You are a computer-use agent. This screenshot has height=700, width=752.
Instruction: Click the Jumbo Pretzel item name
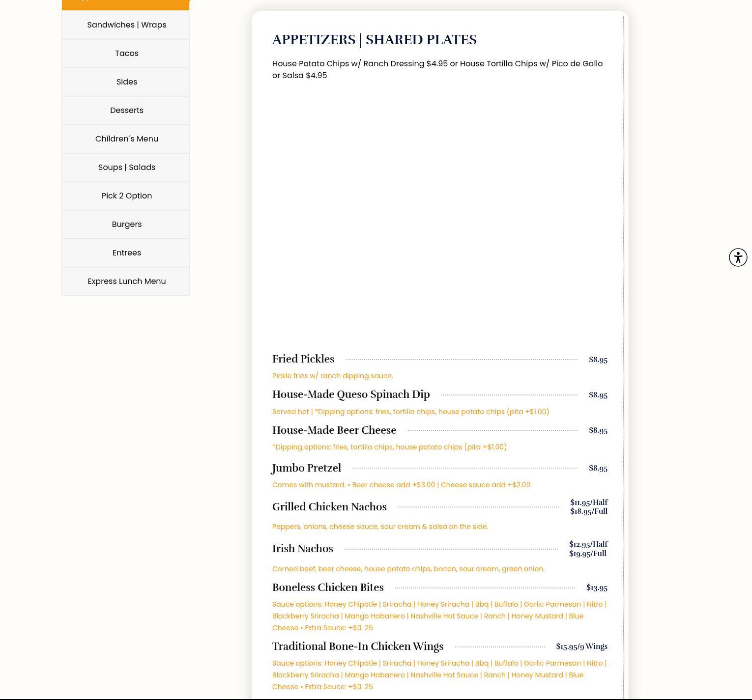coord(307,468)
